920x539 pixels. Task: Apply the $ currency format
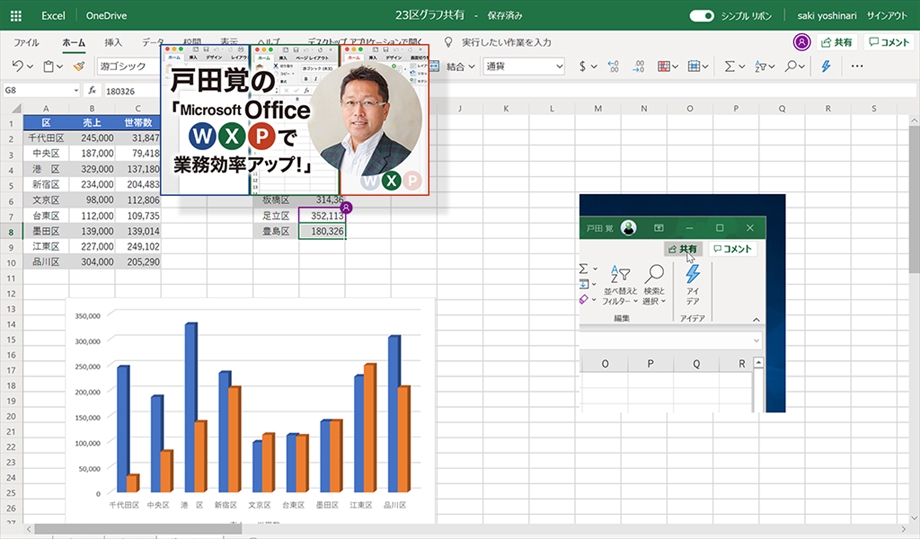582,66
